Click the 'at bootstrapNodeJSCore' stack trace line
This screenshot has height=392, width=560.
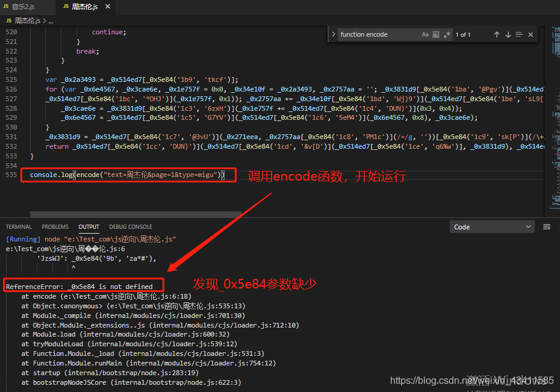point(131,382)
